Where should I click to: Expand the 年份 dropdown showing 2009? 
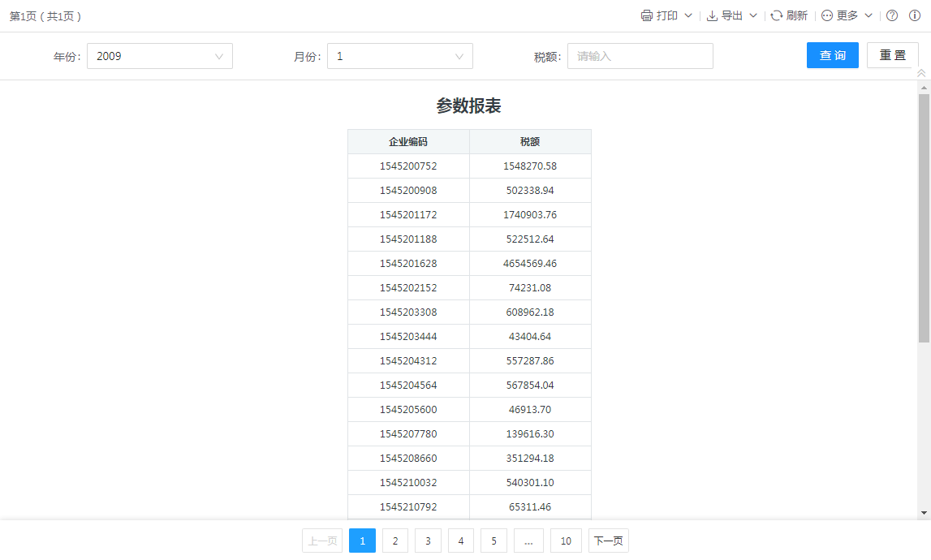tap(159, 56)
